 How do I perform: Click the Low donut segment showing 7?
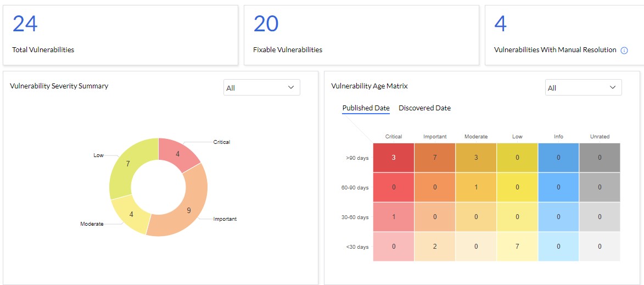tap(127, 165)
